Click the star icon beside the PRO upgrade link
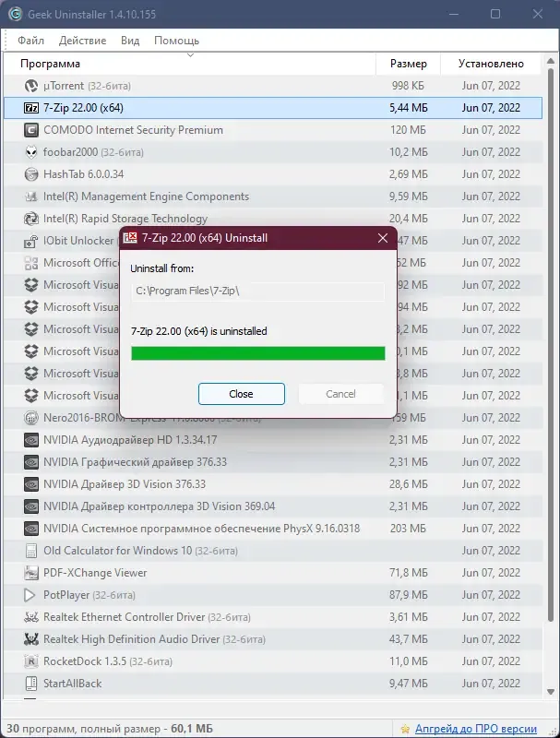The width and height of the screenshot is (560, 738). (x=405, y=729)
